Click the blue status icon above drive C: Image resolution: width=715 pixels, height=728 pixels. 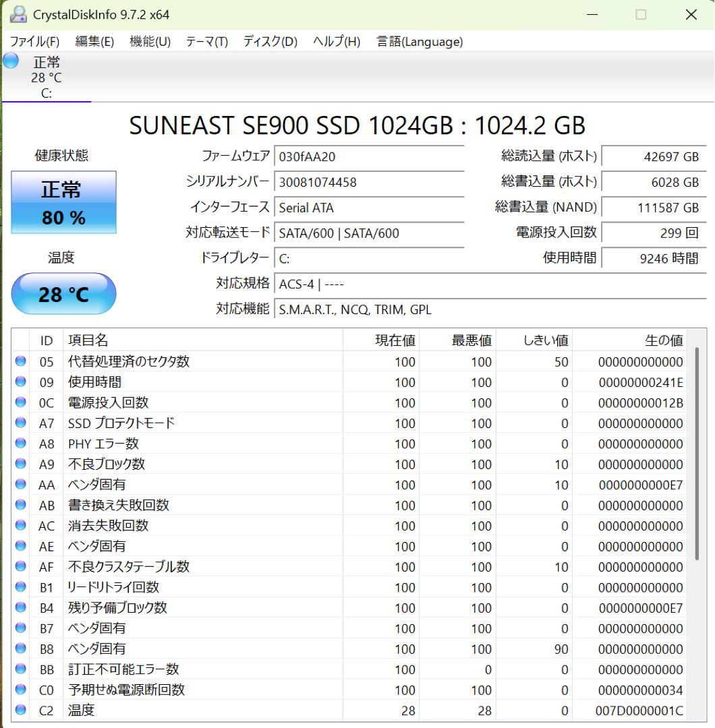tap(9, 61)
